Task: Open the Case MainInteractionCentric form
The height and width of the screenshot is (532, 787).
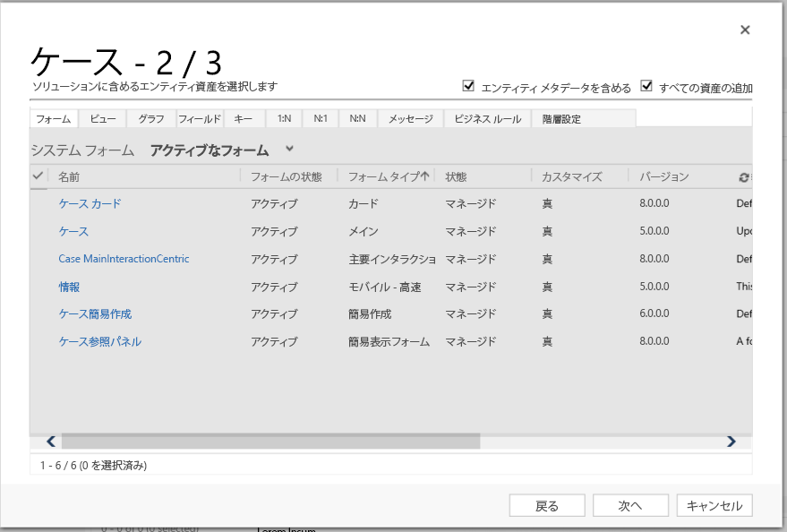Action: 124,259
